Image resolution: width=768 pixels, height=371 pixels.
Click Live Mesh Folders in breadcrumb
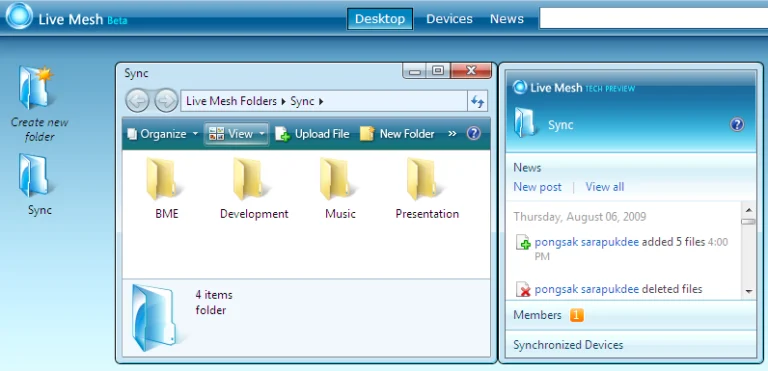pyautogui.click(x=232, y=101)
